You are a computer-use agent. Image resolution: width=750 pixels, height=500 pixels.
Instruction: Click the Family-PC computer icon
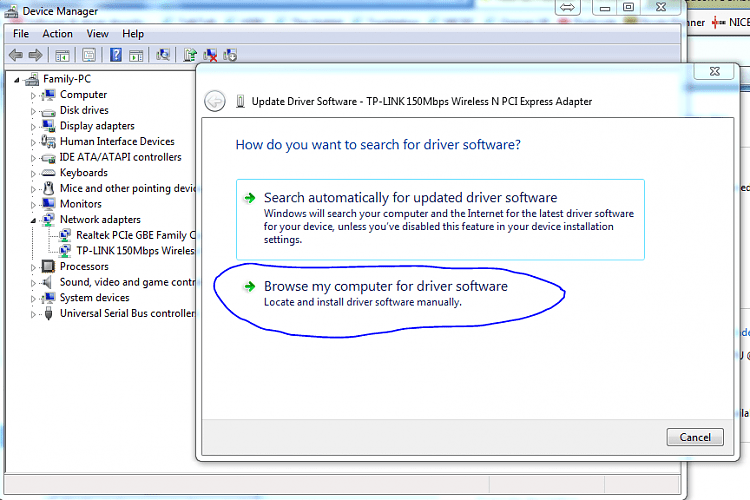32,79
